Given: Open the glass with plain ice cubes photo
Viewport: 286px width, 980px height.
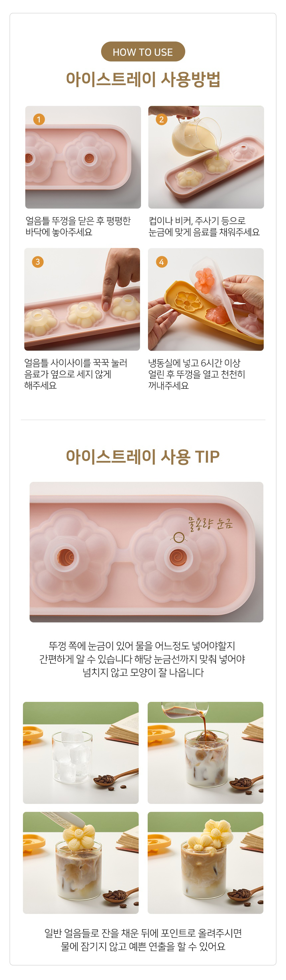Looking at the screenshot, I should coord(81,752).
